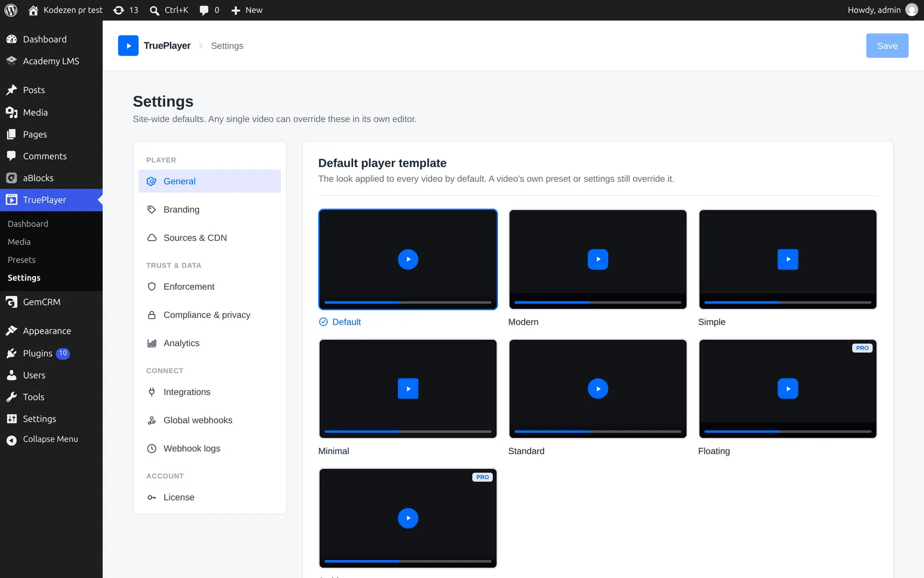Click the Posts pushpin icon
Image resolution: width=924 pixels, height=578 pixels.
pyautogui.click(x=11, y=90)
